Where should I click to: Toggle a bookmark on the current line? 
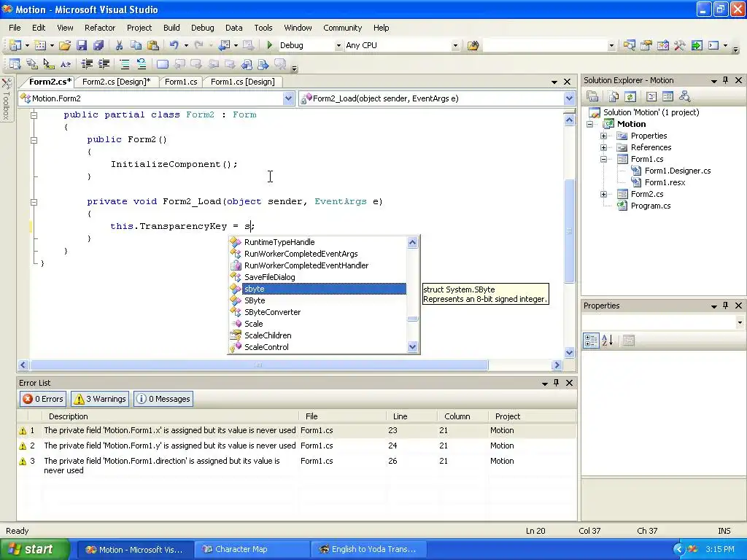point(163,64)
